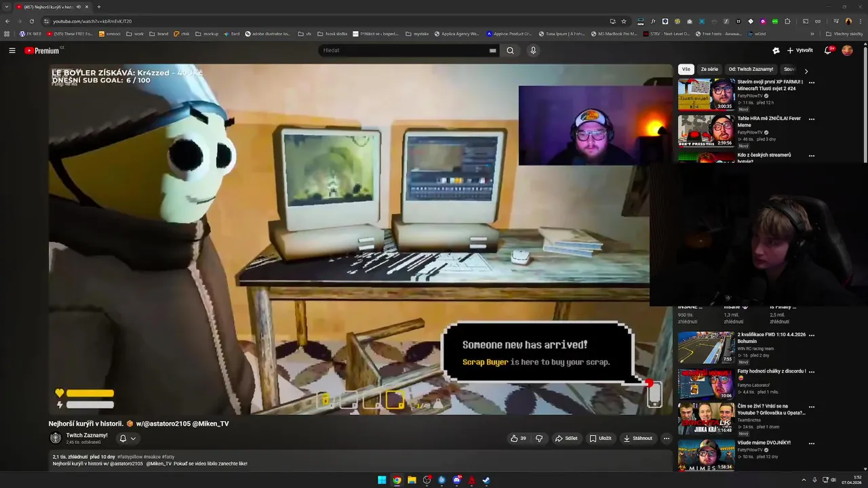Open the Všechny záložky folder
868x488 pixels.
click(844, 33)
